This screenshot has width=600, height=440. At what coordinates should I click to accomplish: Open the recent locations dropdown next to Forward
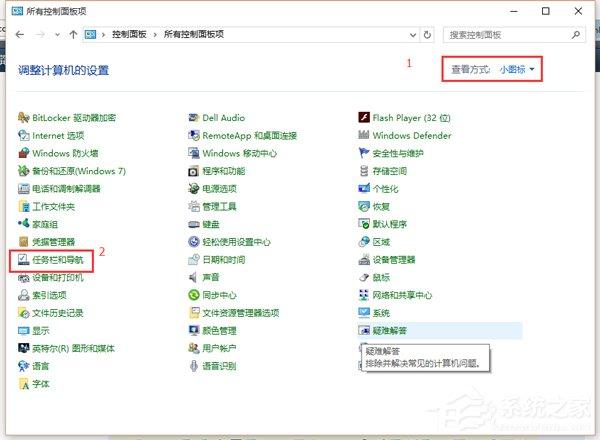pyautogui.click(x=57, y=35)
